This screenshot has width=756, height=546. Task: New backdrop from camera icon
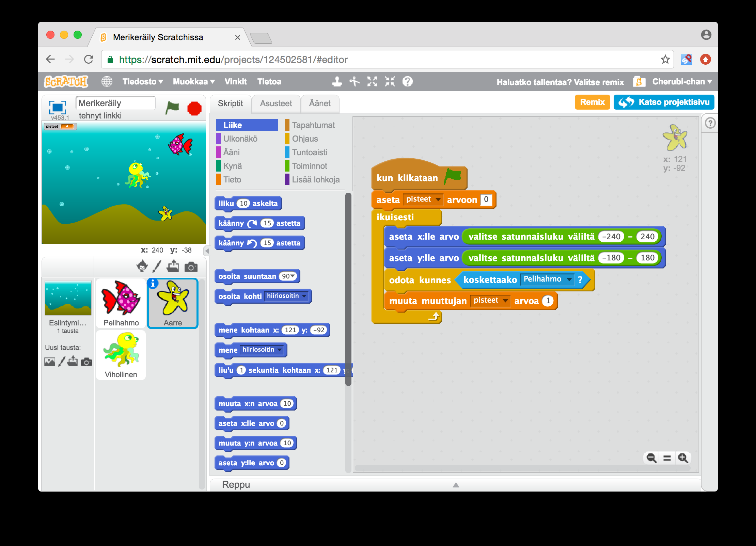pyautogui.click(x=86, y=362)
